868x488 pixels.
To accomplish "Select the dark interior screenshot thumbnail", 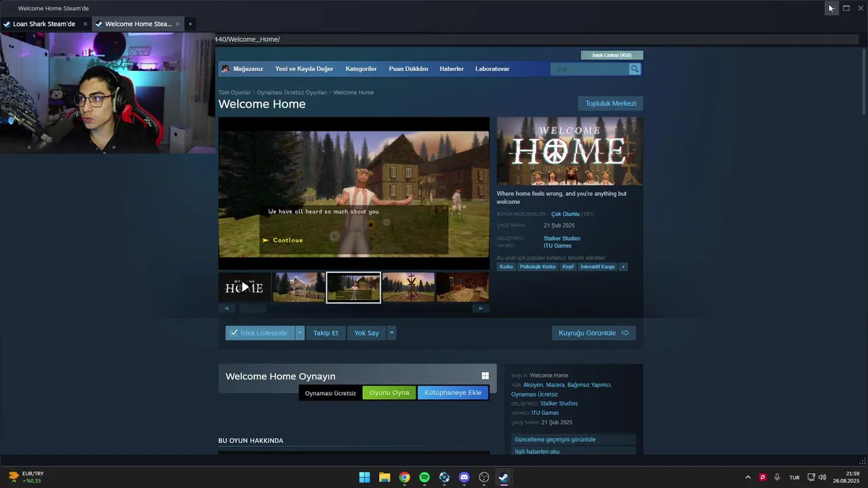I will point(462,287).
